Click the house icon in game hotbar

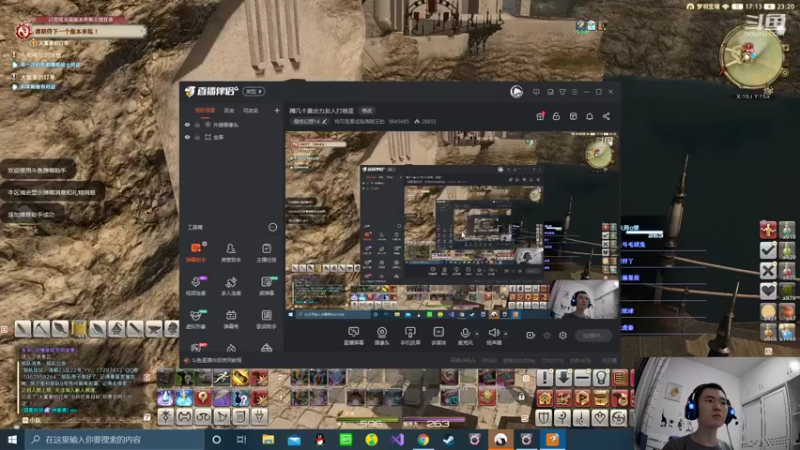click(x=544, y=397)
